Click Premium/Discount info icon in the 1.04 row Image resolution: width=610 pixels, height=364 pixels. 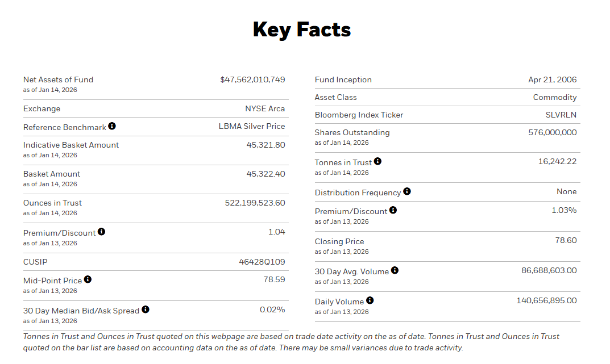(101, 232)
